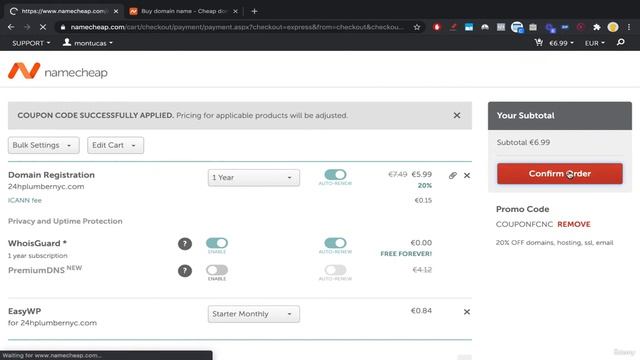Close the Buy domain name tab
The image size is (640, 360).
click(235, 11)
